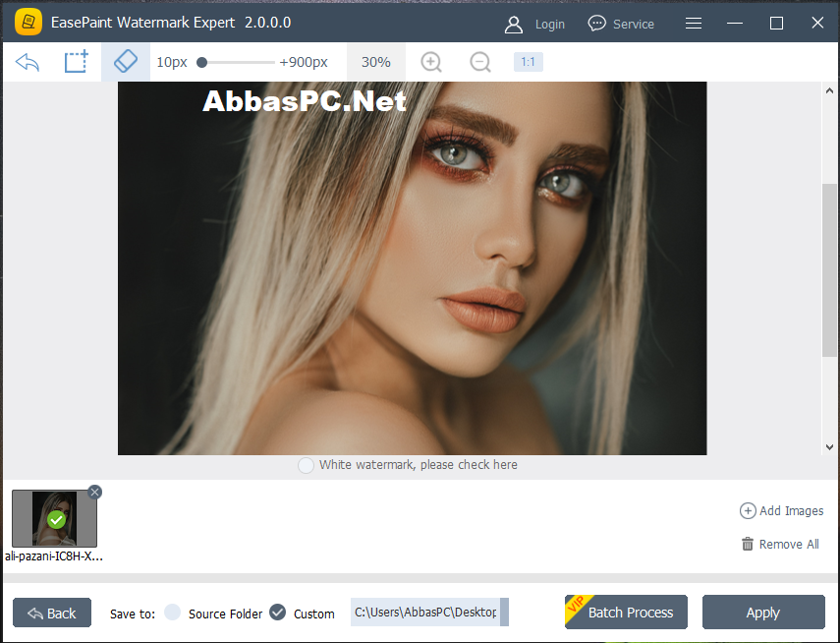The height and width of the screenshot is (643, 840).
Task: Reset view with the 1:1 button
Action: tap(529, 62)
